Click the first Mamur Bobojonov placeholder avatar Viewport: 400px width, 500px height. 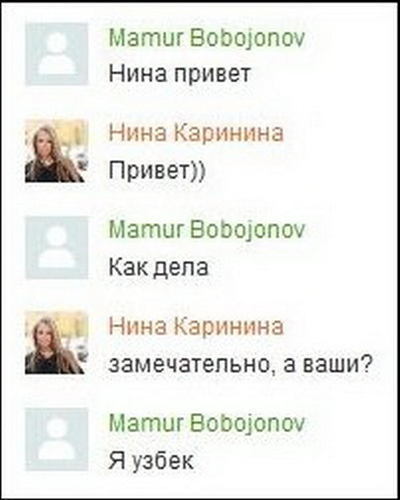pyautogui.click(x=57, y=54)
